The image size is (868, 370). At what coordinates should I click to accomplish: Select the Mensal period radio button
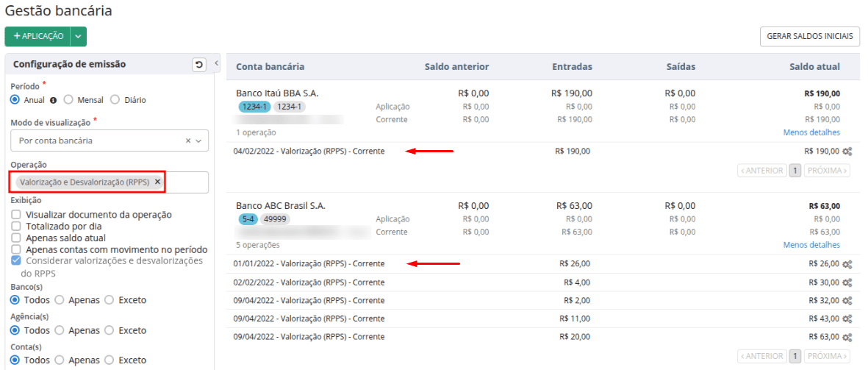pyautogui.click(x=68, y=100)
